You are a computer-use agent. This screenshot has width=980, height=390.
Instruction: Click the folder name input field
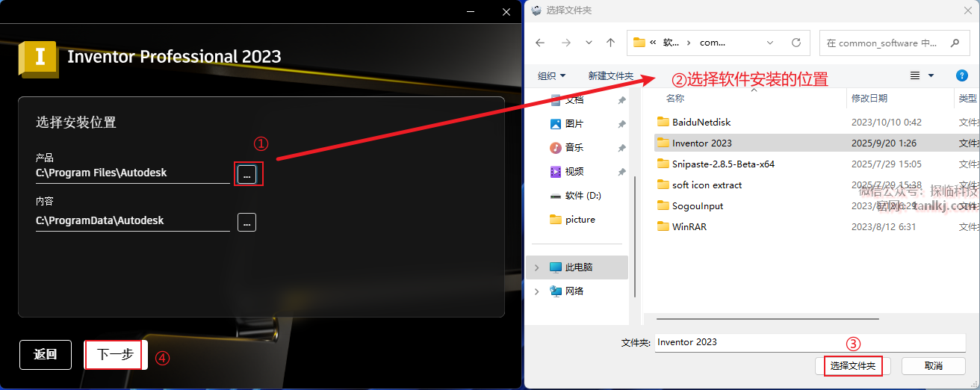click(x=810, y=342)
